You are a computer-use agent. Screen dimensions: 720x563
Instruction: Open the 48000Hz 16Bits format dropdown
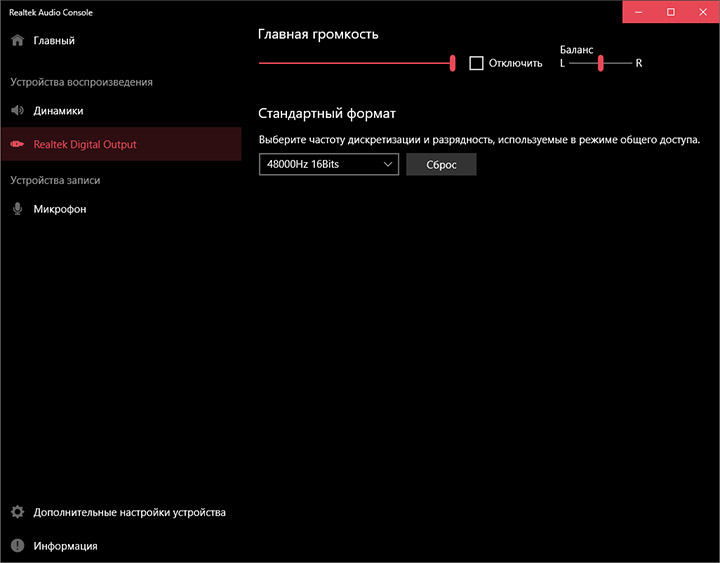(329, 164)
